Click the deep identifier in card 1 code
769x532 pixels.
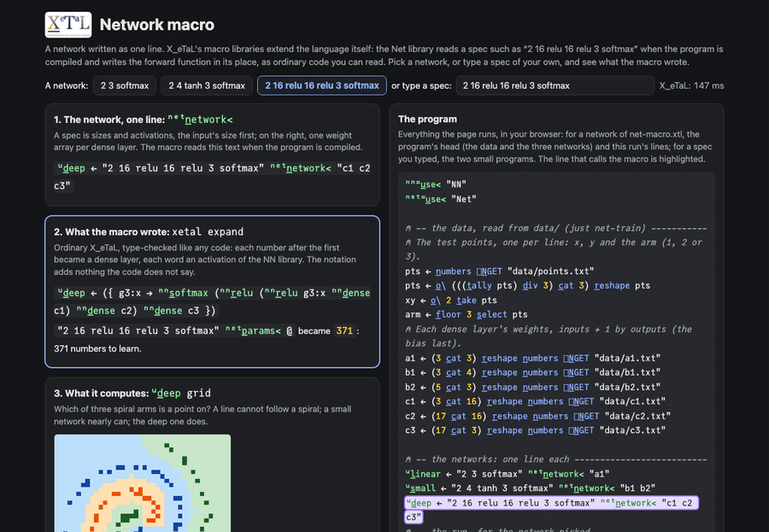click(72, 168)
